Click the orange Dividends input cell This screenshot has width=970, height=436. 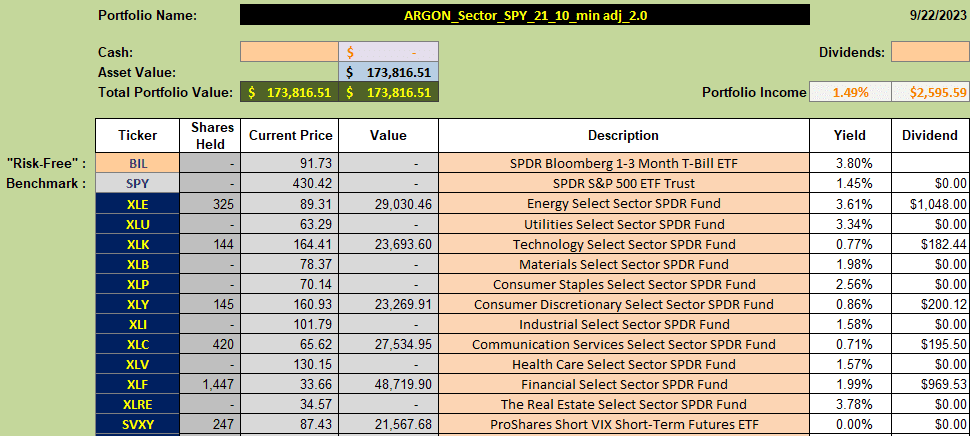click(930, 52)
